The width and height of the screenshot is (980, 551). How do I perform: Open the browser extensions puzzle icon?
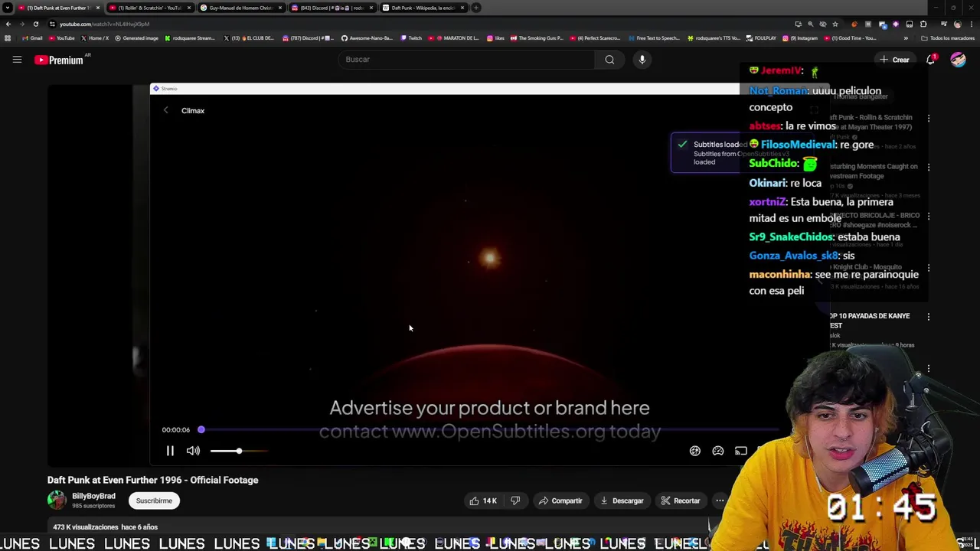click(923, 24)
